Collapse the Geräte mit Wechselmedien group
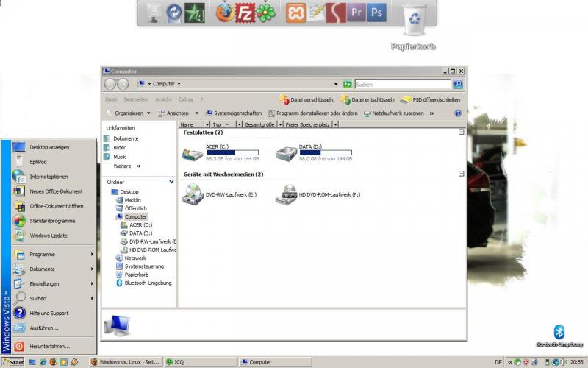588x368 pixels. [461, 174]
